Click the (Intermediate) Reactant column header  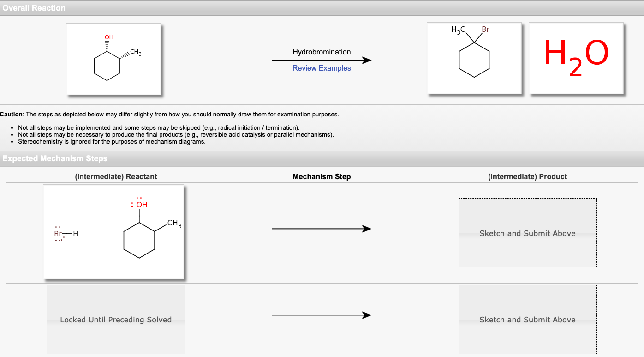coord(116,176)
